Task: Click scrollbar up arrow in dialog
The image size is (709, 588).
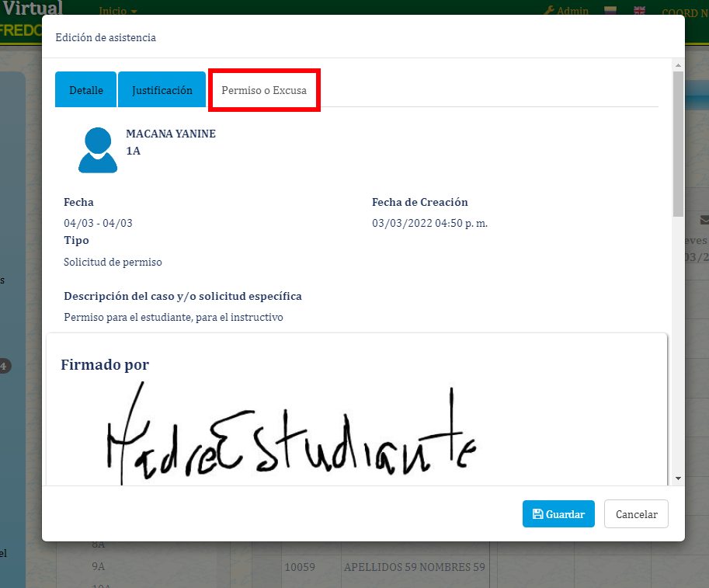Action: point(678,65)
